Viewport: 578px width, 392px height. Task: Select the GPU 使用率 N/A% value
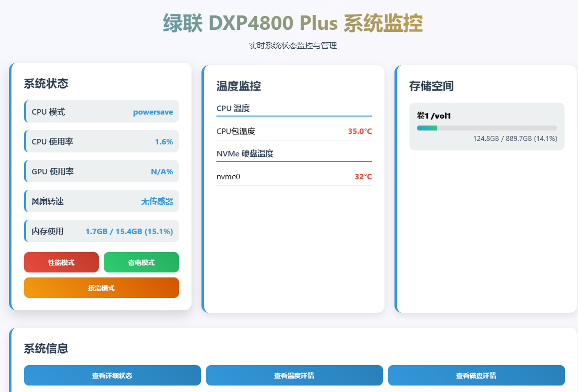click(162, 171)
